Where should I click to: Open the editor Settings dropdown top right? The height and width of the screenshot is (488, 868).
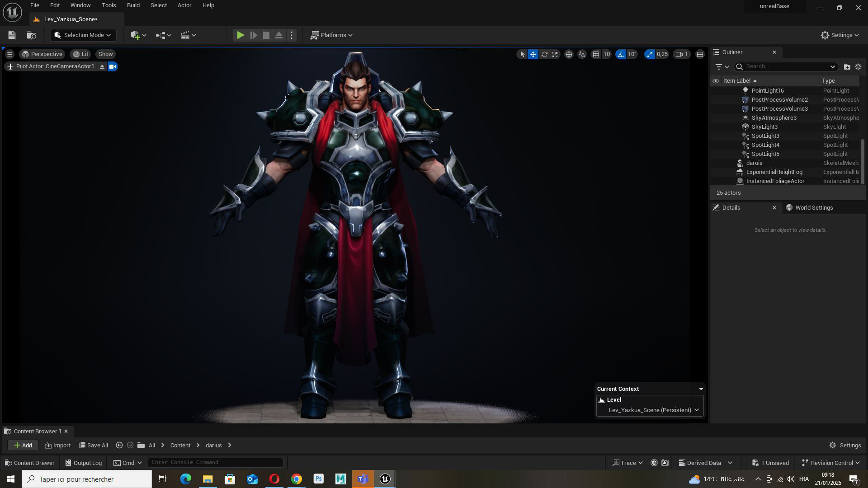[x=840, y=35]
